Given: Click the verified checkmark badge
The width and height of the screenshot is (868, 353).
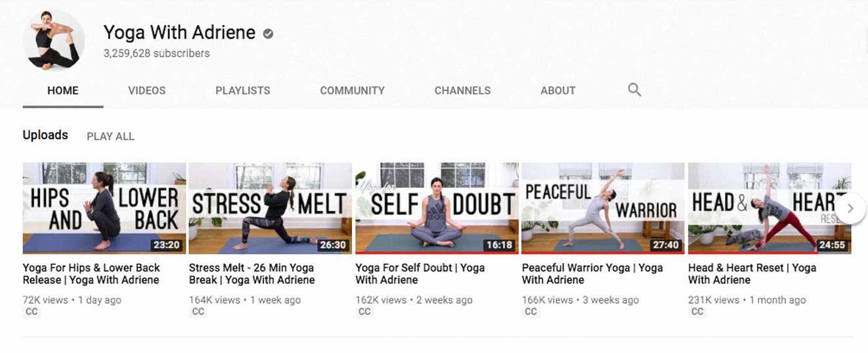Looking at the screenshot, I should 268,34.
